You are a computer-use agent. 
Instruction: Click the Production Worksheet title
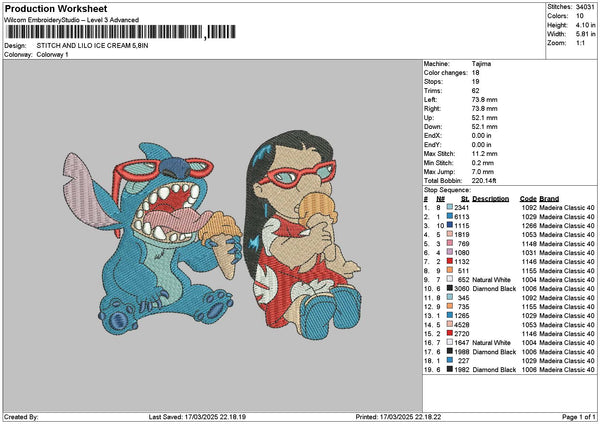click(x=56, y=8)
